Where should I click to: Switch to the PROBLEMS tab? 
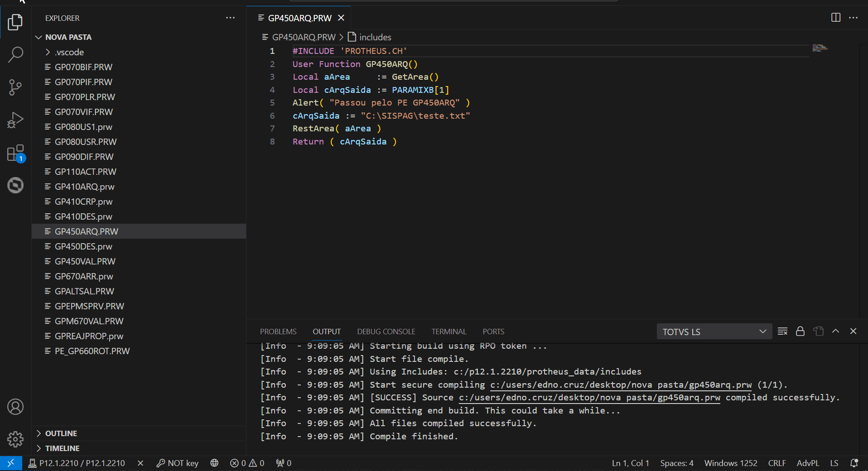tap(278, 332)
